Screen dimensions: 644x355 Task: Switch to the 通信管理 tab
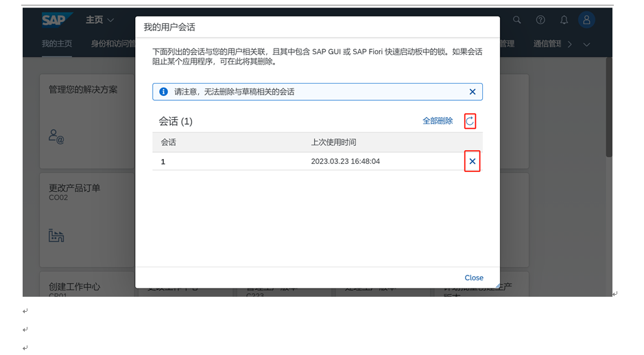(x=547, y=44)
